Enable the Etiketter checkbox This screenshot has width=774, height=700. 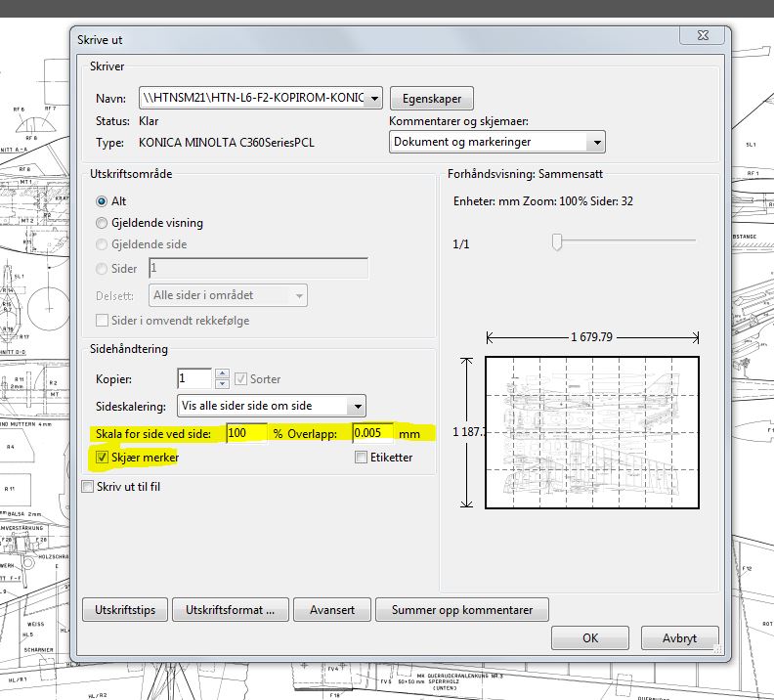(x=362, y=457)
